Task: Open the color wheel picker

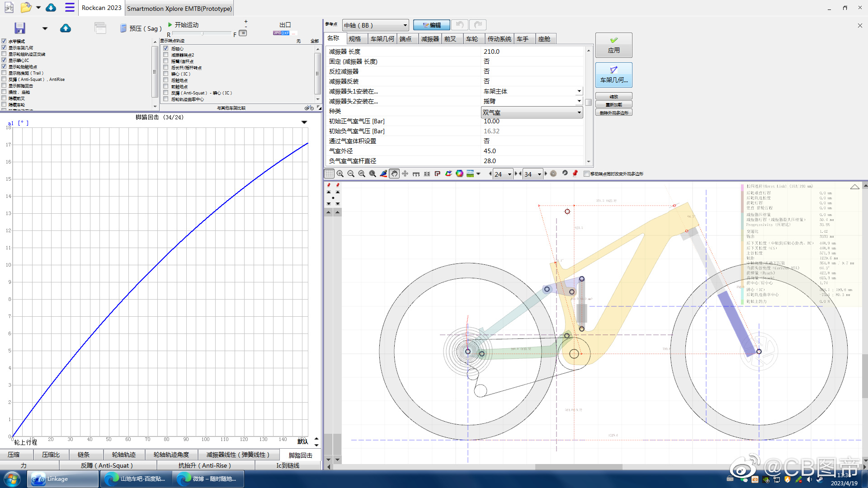Action: 459,174
